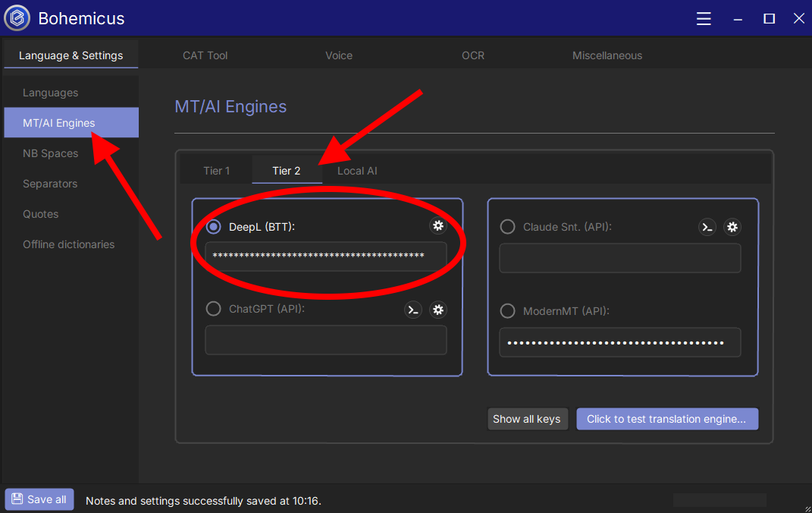Click the Show all keys button
The image size is (812, 513).
527,419
